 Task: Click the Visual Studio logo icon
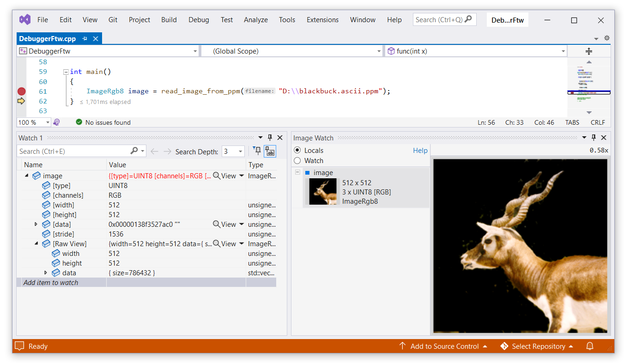point(24,19)
